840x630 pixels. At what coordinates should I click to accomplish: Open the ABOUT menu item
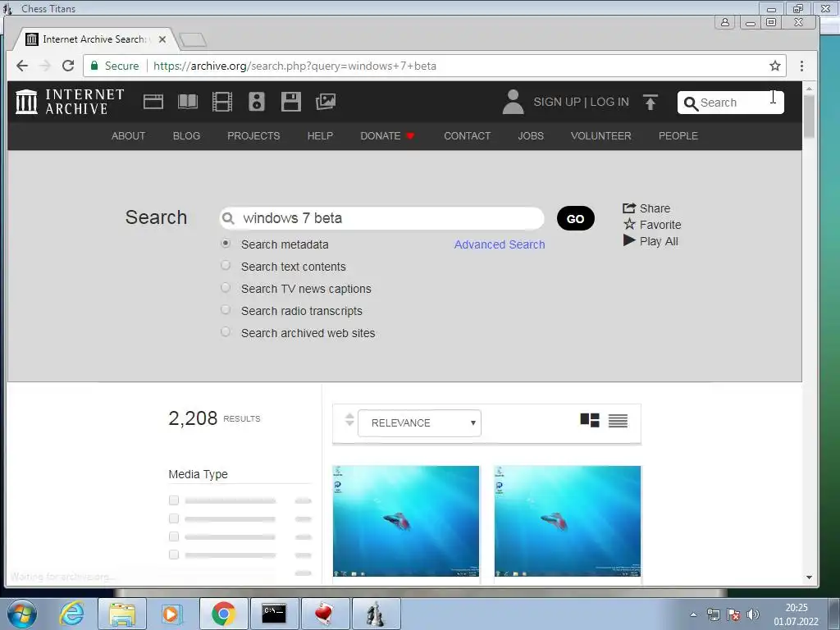[x=128, y=136]
